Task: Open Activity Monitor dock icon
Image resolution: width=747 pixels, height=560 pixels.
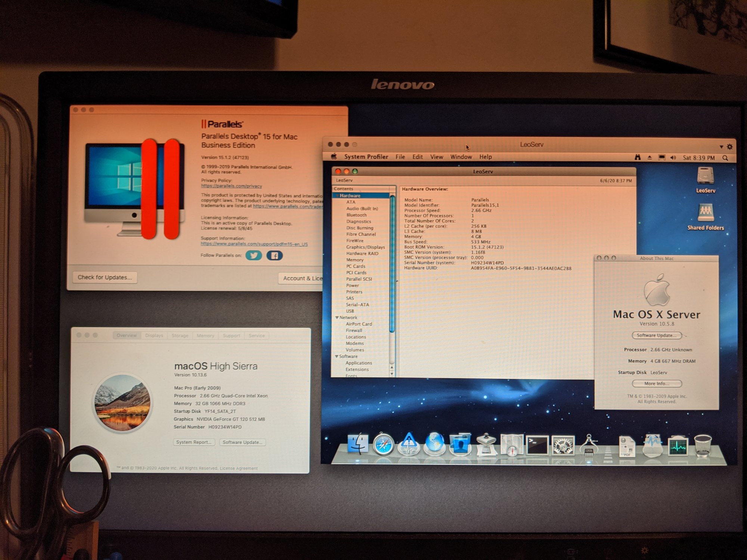Action: [x=678, y=446]
